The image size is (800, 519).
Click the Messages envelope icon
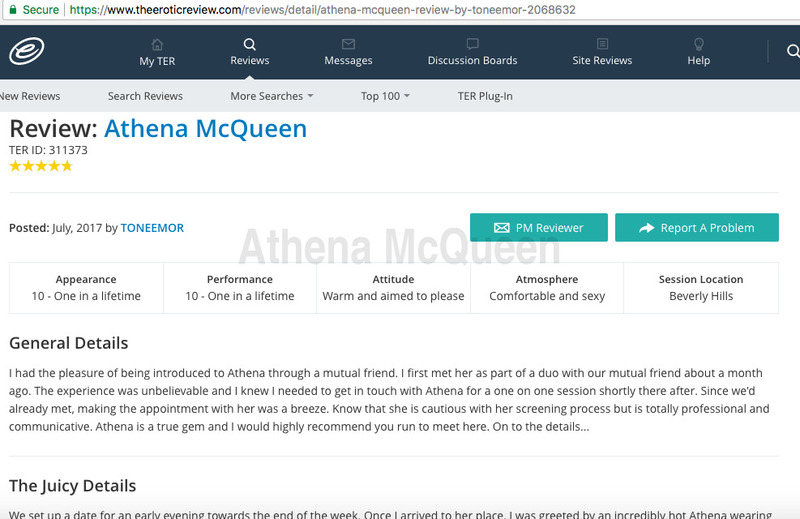pyautogui.click(x=348, y=44)
